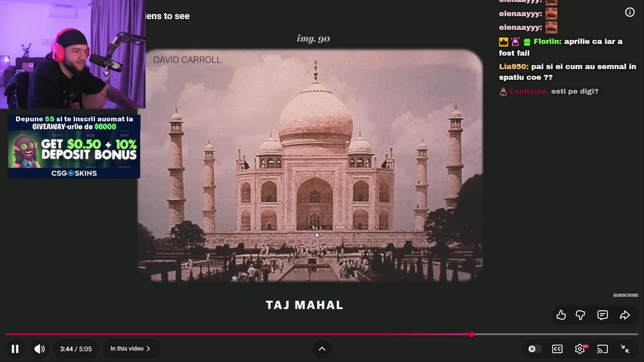Open the player settings gear

(x=580, y=348)
